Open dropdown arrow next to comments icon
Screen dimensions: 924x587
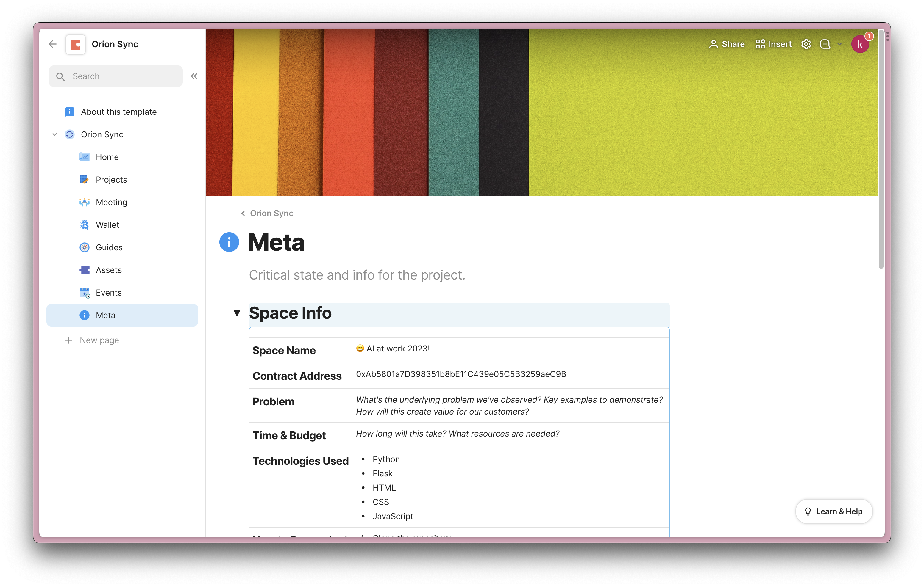coord(839,44)
